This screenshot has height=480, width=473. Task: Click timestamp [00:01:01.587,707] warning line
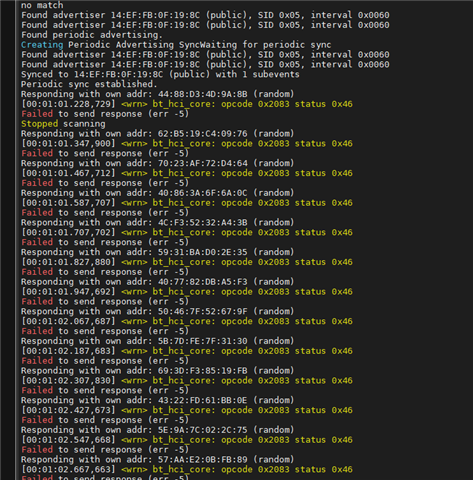pos(187,203)
